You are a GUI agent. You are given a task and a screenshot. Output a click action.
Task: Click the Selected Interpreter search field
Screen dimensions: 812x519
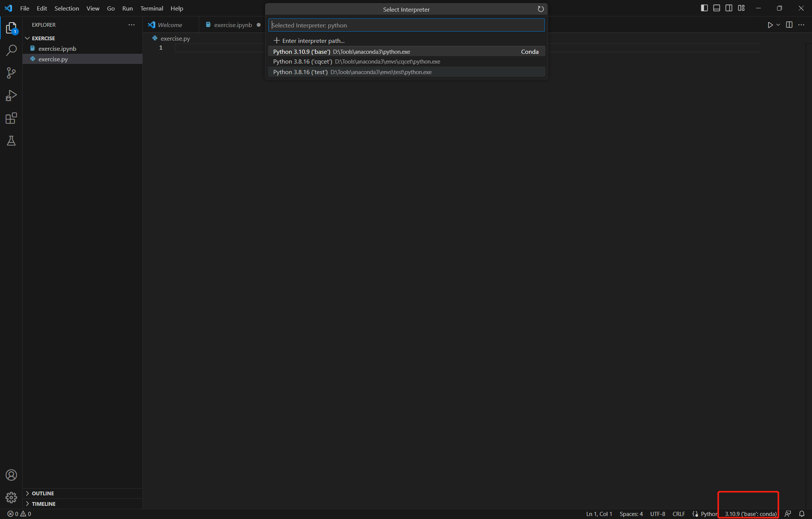pyautogui.click(x=406, y=25)
